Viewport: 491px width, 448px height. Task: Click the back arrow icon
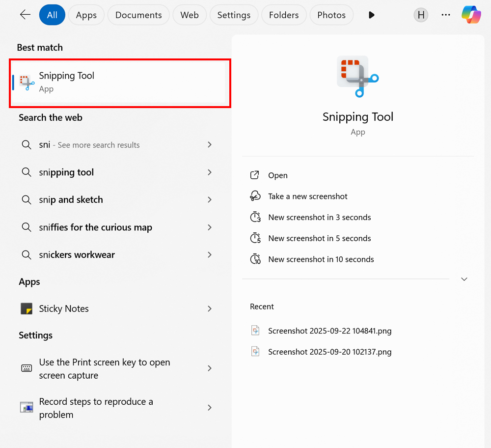pos(25,15)
